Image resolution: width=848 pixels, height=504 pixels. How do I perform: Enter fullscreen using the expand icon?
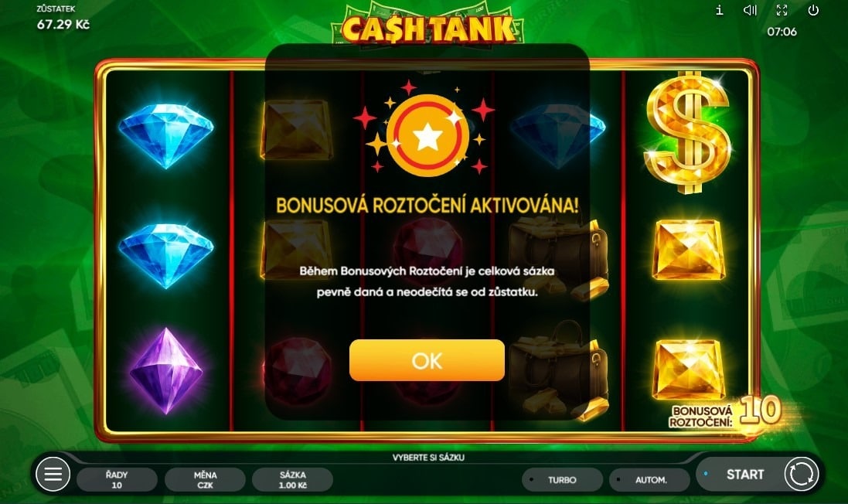coord(782,10)
